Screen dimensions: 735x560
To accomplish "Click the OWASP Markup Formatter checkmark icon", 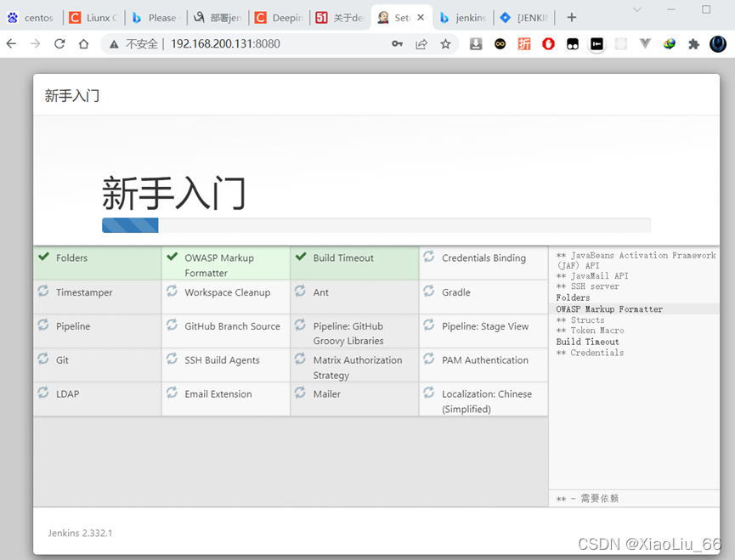I will click(x=172, y=257).
